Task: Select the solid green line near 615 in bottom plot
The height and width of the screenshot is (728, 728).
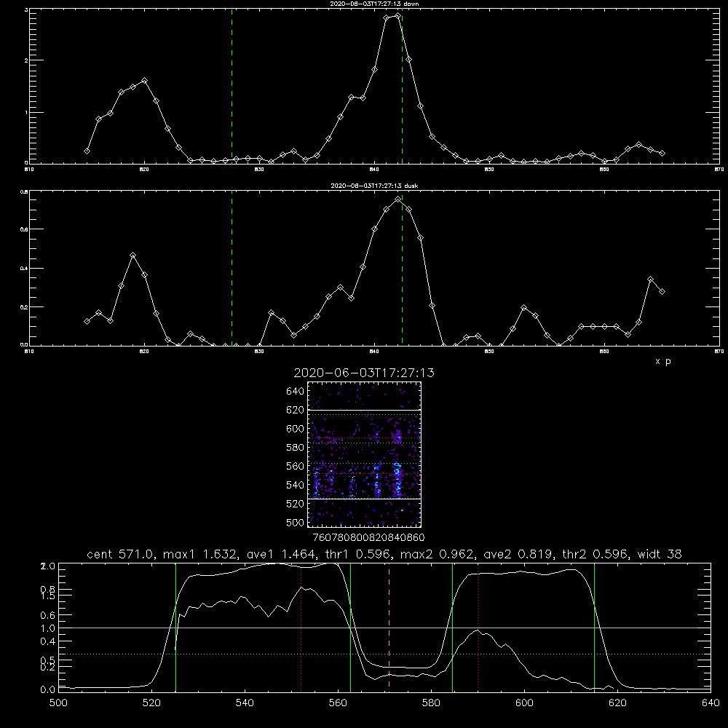Action: point(594,627)
